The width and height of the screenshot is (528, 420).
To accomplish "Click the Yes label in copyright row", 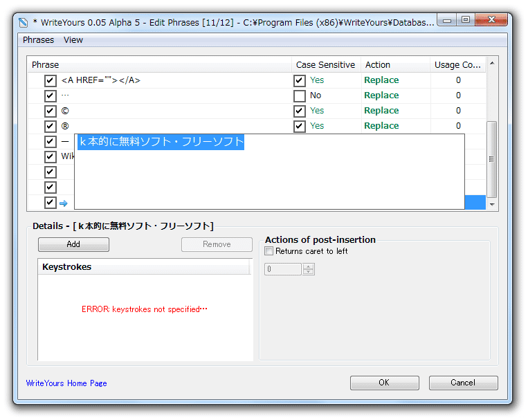I will [317, 111].
